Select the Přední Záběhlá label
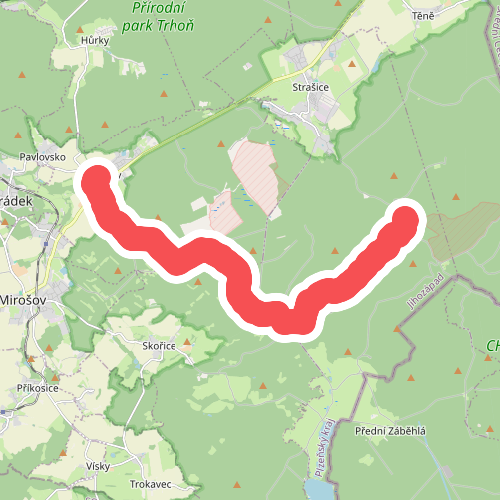The height and width of the screenshot is (500, 500). 390,431
